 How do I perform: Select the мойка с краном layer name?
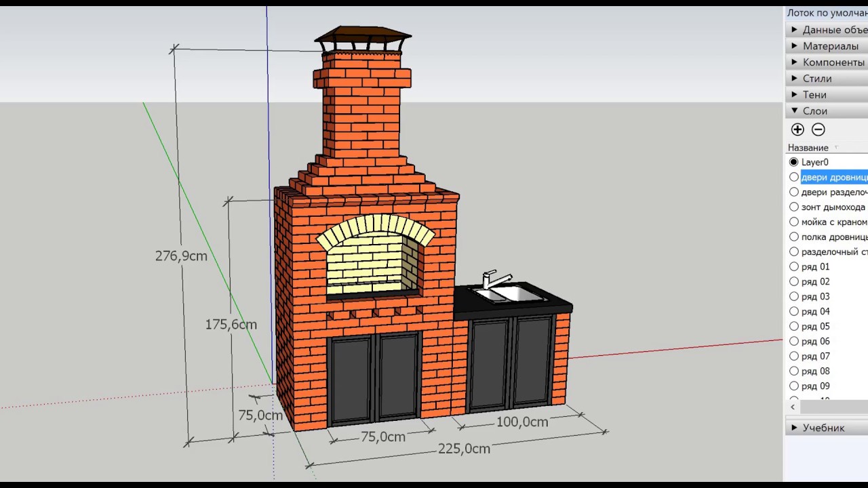[834, 222]
